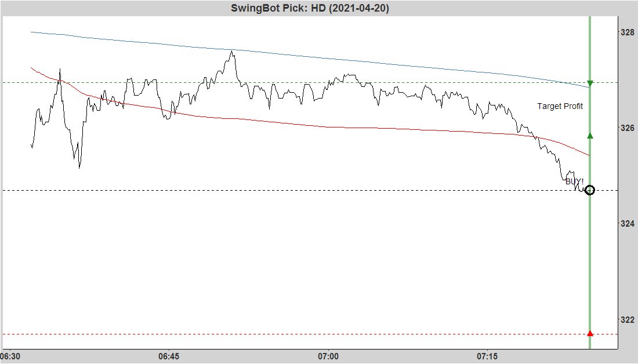Click the 328 price axis label
The height and width of the screenshot is (364, 638).
click(x=627, y=32)
